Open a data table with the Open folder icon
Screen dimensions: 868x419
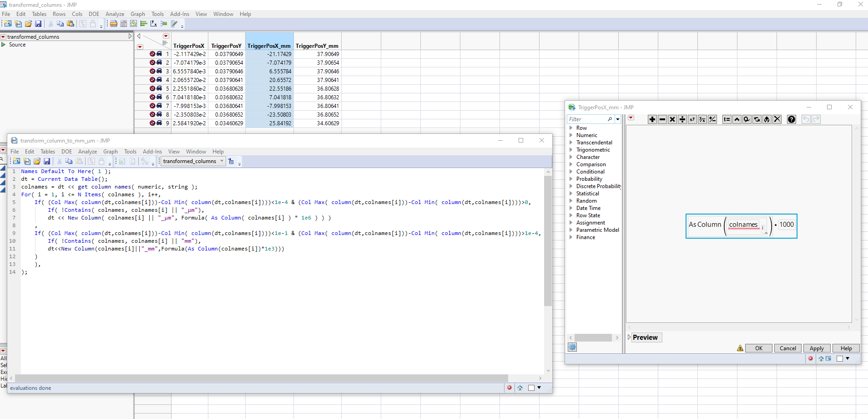[37, 161]
